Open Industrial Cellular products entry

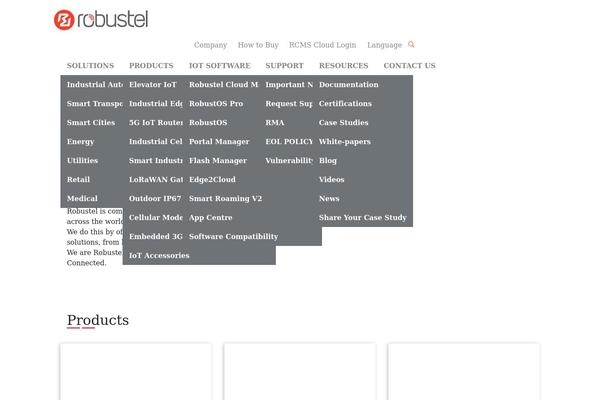[156, 142]
